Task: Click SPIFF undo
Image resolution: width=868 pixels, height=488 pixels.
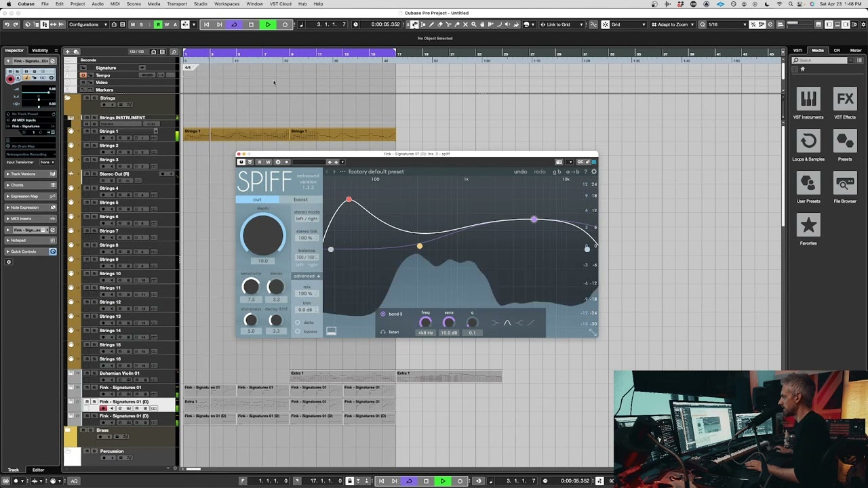Action: tap(520, 171)
